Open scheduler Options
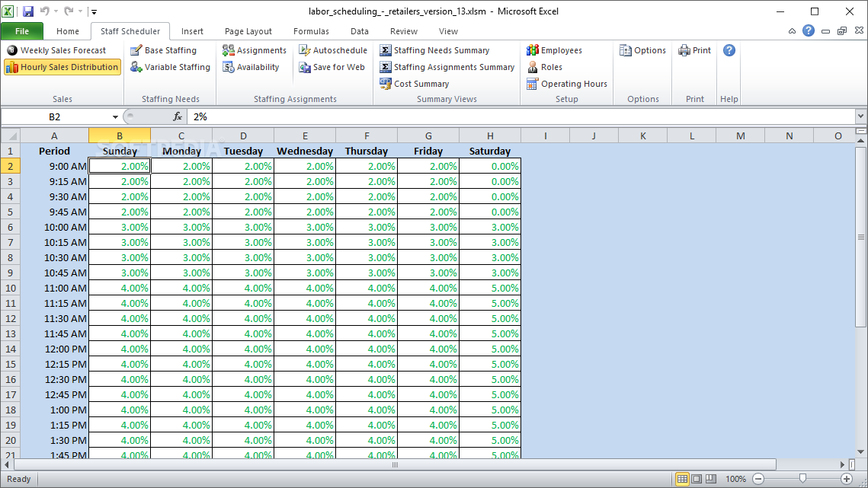868x488 pixels. [642, 50]
